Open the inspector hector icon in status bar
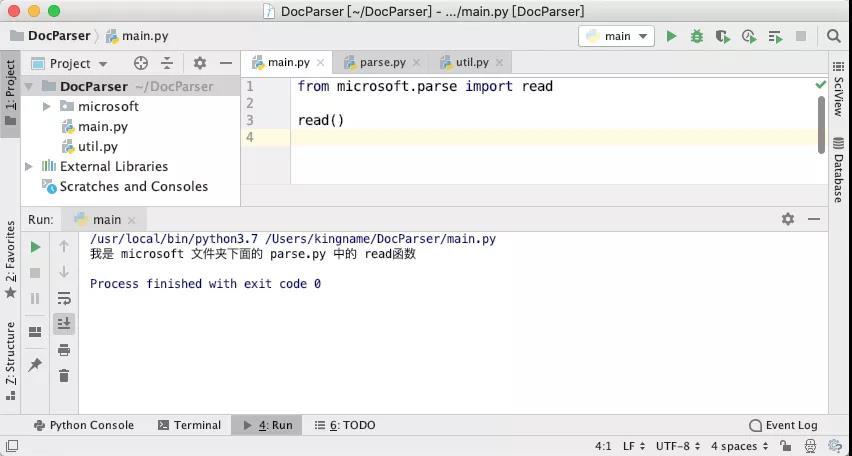The image size is (852, 456). tap(810, 446)
